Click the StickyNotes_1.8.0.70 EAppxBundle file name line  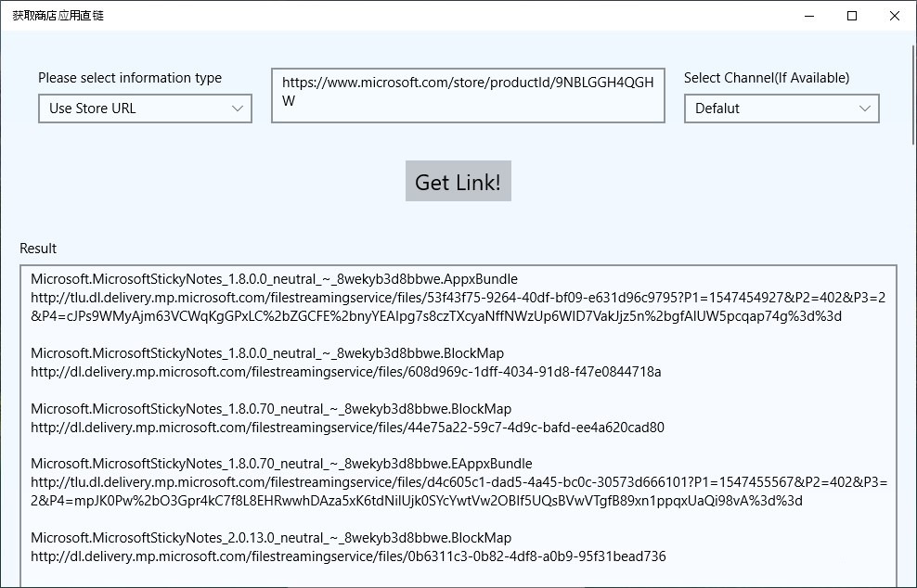281,464
